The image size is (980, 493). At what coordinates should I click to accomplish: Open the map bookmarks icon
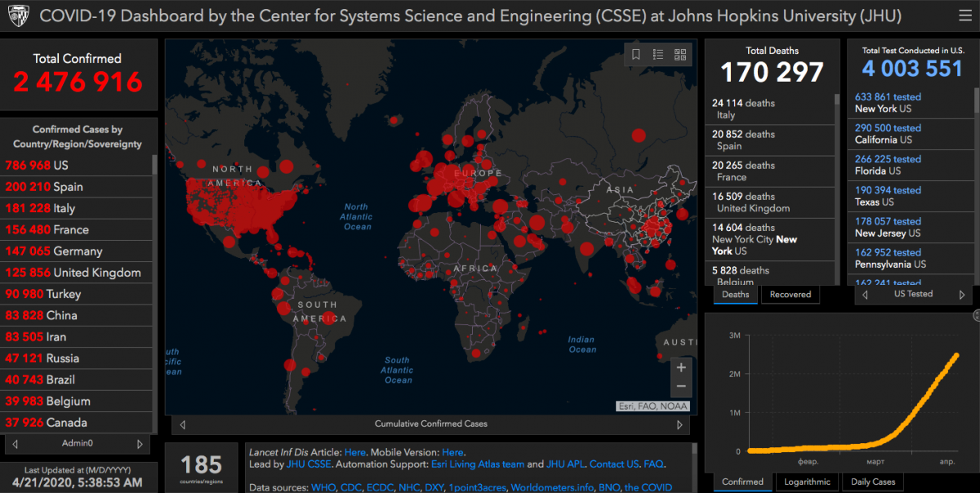(x=636, y=55)
